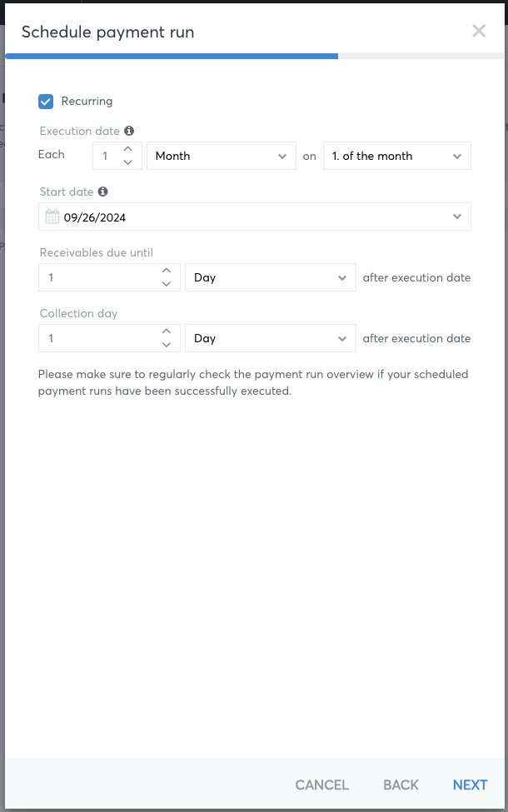Click the NEXT button
508x812 pixels.
click(470, 785)
